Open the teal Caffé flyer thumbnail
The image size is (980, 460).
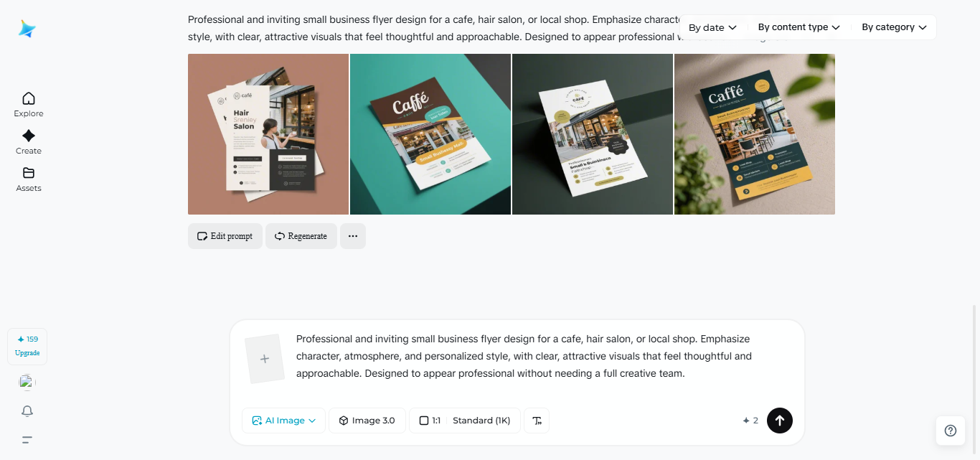click(x=430, y=134)
